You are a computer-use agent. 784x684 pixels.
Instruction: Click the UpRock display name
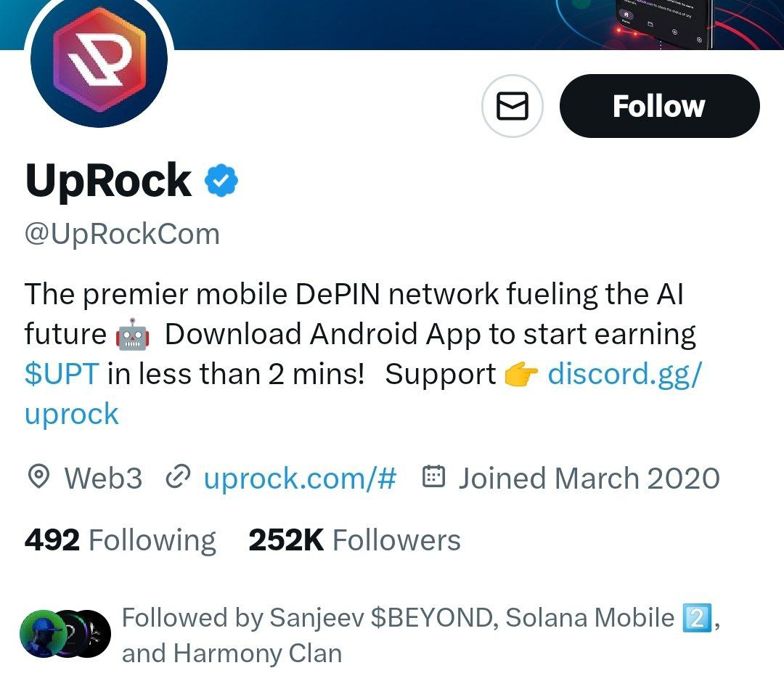[108, 181]
